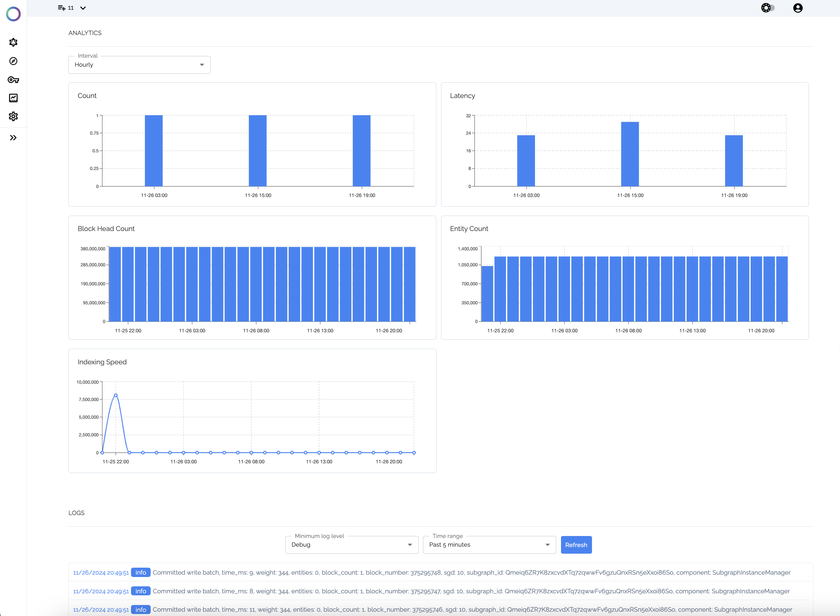Open the user account avatar icon
The width and height of the screenshot is (840, 616).
tap(797, 8)
